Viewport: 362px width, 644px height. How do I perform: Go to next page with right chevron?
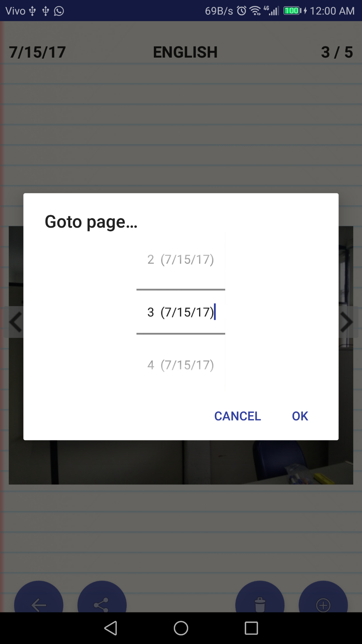[x=348, y=322]
